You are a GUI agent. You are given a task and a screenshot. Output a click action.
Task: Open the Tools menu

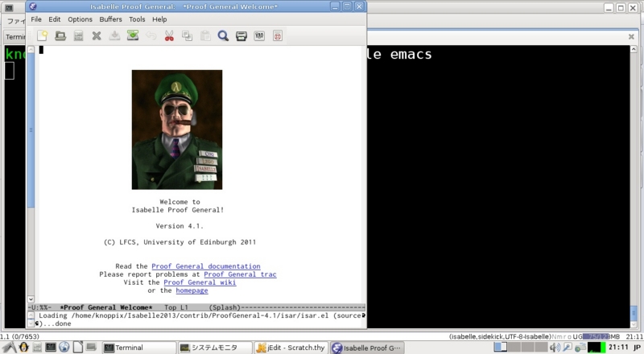pyautogui.click(x=137, y=19)
